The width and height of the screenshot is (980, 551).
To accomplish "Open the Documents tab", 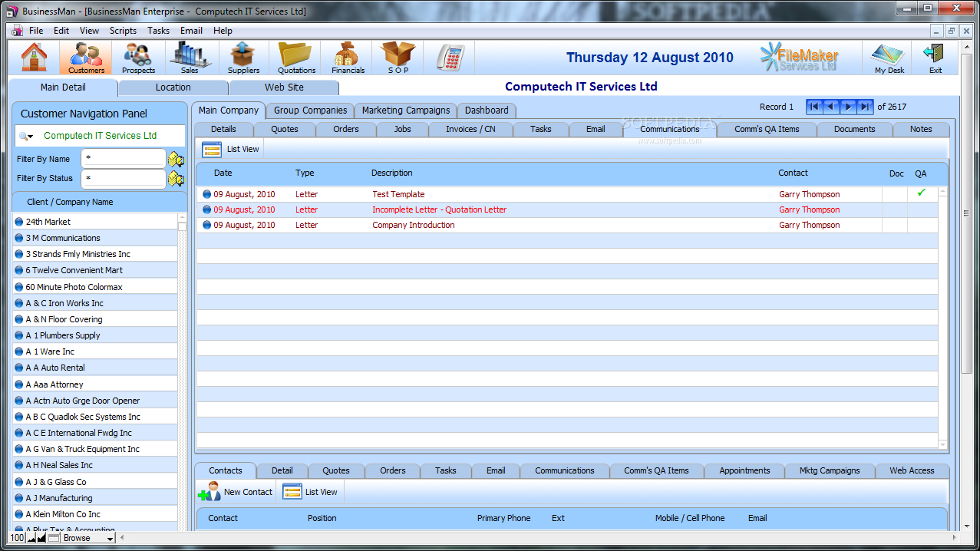I will point(855,129).
